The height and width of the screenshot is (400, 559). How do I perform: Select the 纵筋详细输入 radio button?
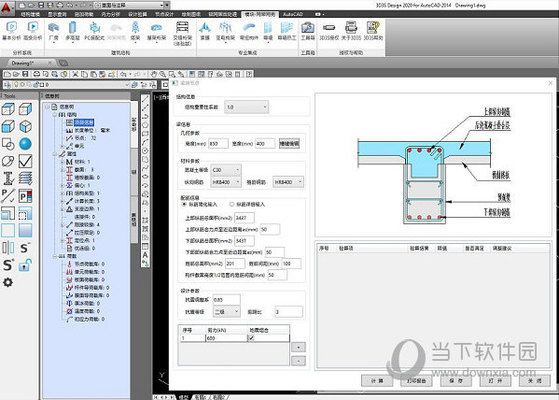pyautogui.click(x=232, y=204)
